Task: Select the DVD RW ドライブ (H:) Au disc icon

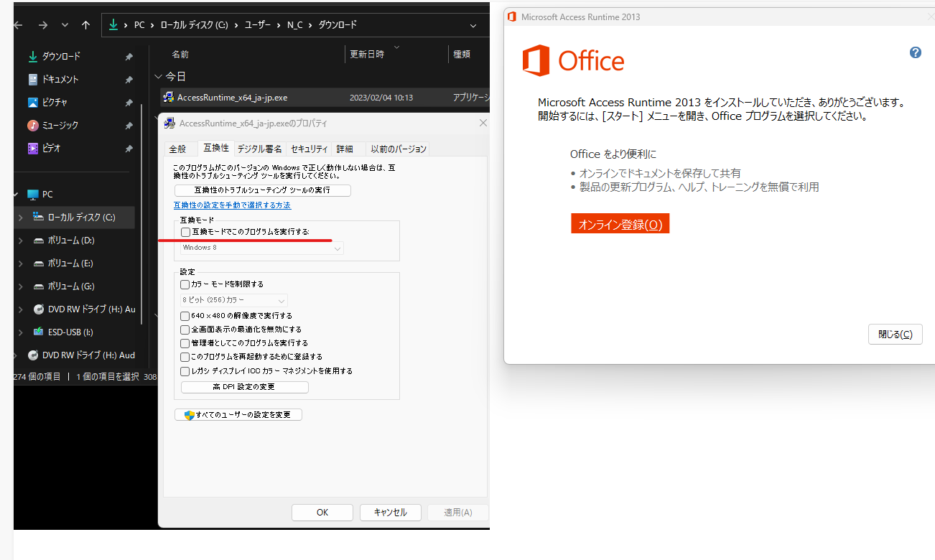Action: [x=39, y=309]
